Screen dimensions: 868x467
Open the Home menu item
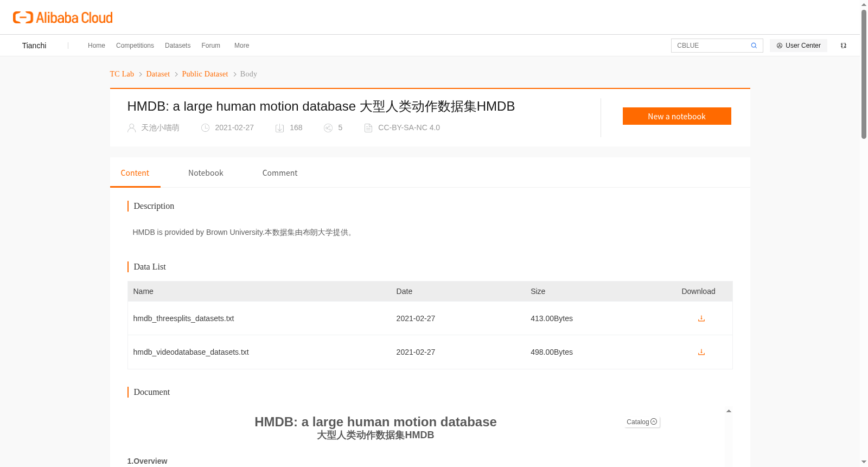click(x=97, y=46)
